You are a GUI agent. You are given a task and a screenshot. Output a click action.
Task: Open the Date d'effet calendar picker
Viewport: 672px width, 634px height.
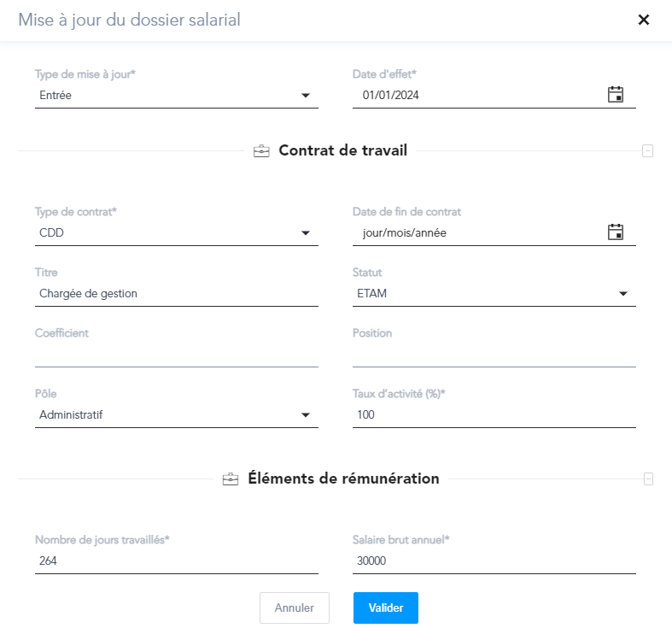pyautogui.click(x=616, y=94)
